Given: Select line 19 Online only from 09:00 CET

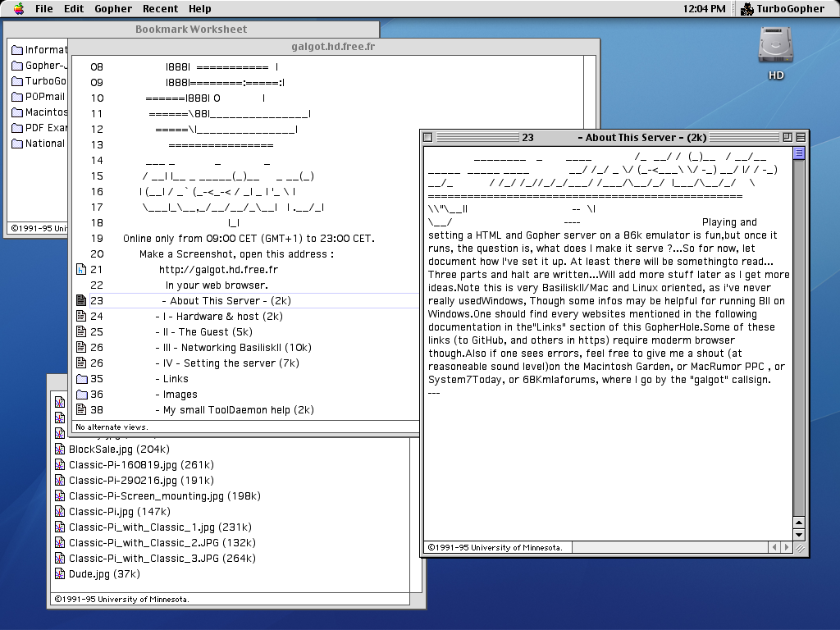Looking at the screenshot, I should click(x=249, y=239).
